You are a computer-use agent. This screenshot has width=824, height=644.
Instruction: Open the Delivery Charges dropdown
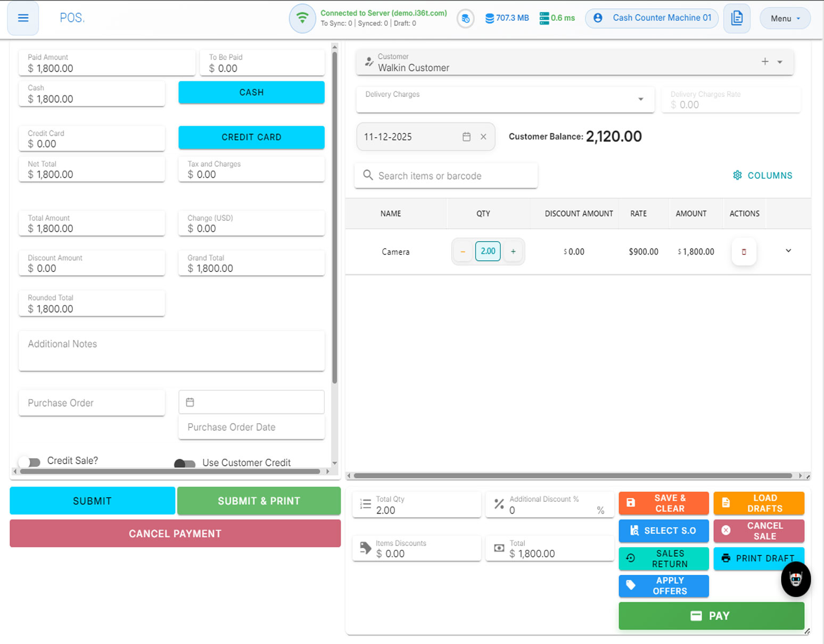click(640, 100)
